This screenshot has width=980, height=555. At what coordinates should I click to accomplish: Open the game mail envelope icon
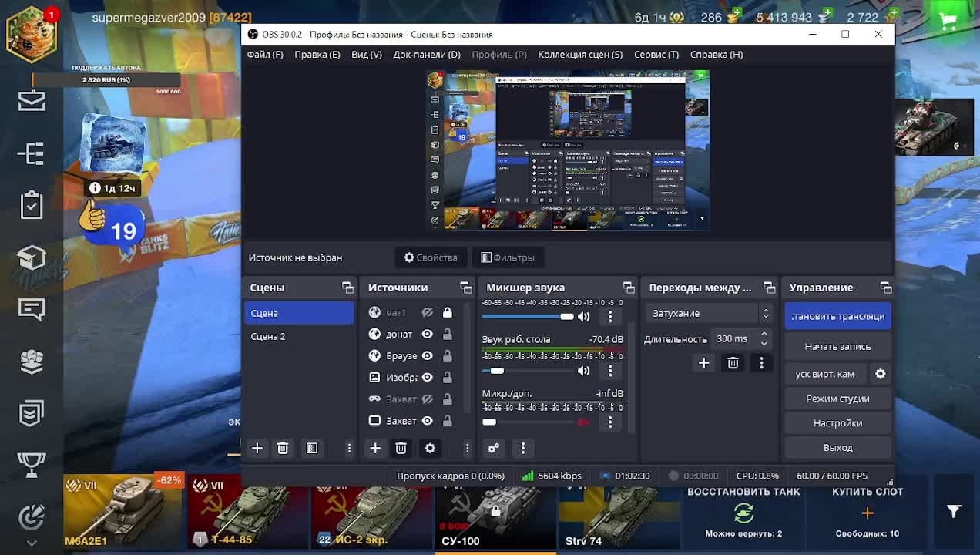pos(32,100)
